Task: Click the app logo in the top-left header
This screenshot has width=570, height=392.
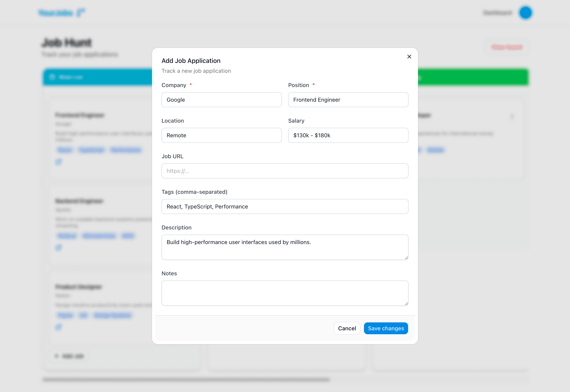Action: [x=61, y=12]
